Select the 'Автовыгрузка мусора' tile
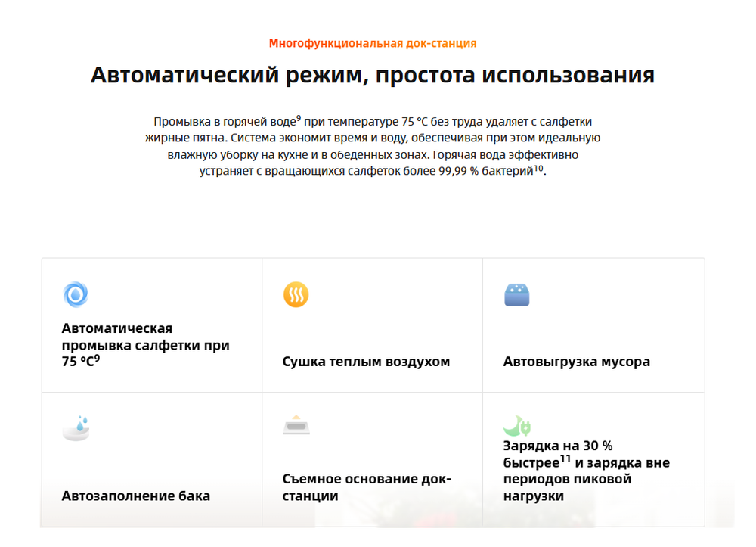 (x=593, y=324)
